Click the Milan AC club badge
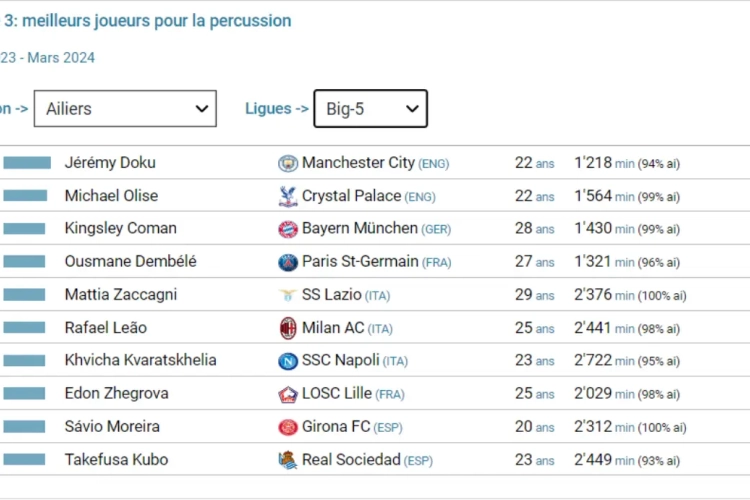This screenshot has height=500, width=750. [x=288, y=328]
